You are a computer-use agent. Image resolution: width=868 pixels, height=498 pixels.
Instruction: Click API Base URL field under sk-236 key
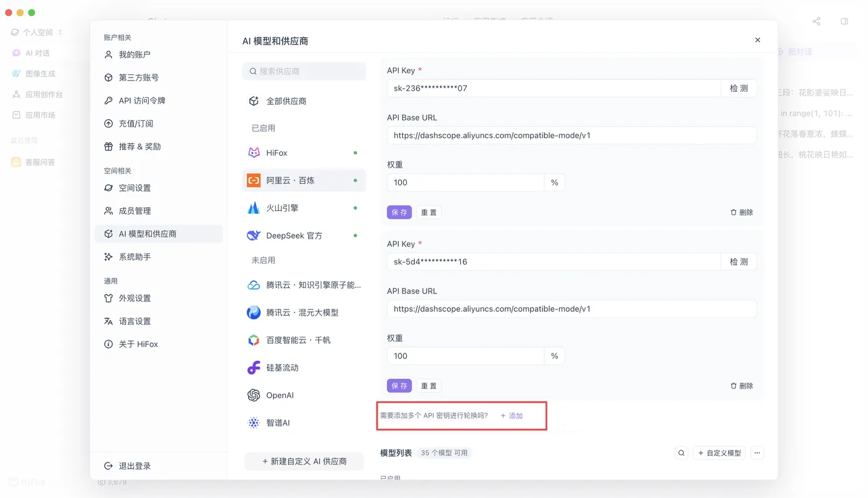(572, 135)
